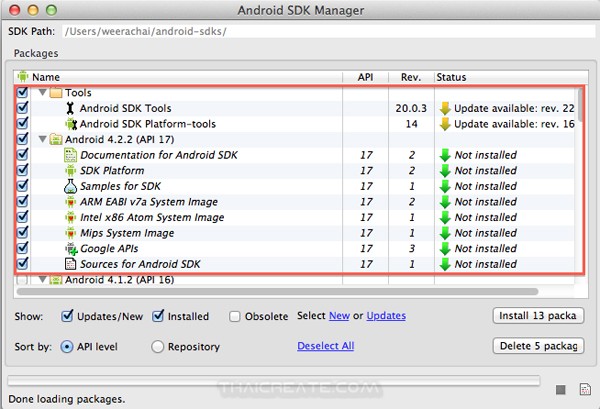Click update arrow icon for Platform-tools
600x409 pixels.
tap(445, 124)
